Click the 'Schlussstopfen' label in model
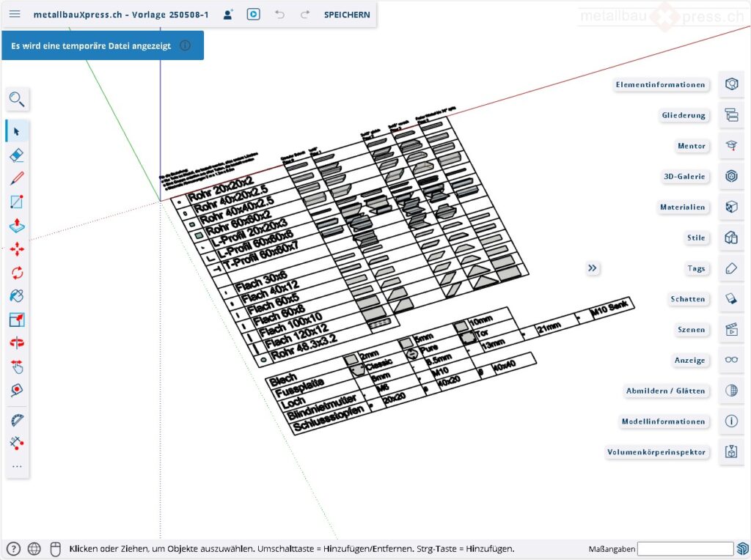 (329, 419)
